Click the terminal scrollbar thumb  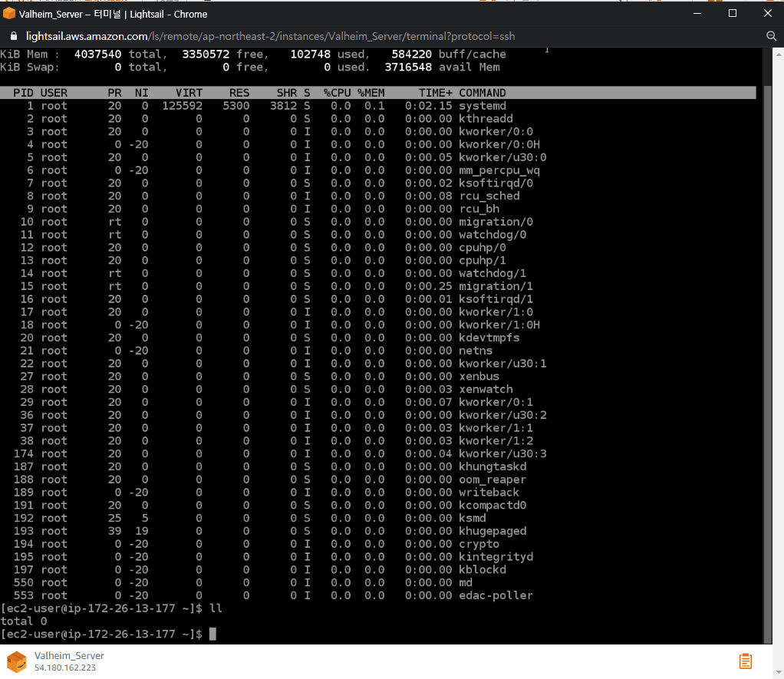coord(768,361)
